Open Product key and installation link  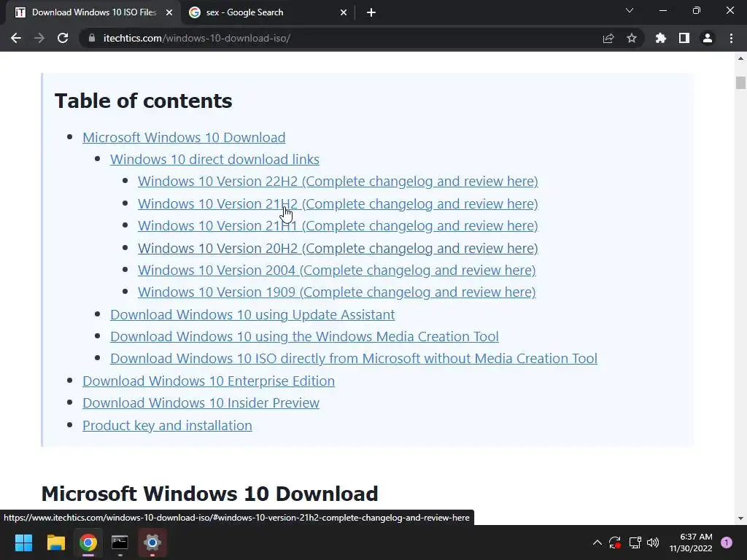pyautogui.click(x=167, y=425)
